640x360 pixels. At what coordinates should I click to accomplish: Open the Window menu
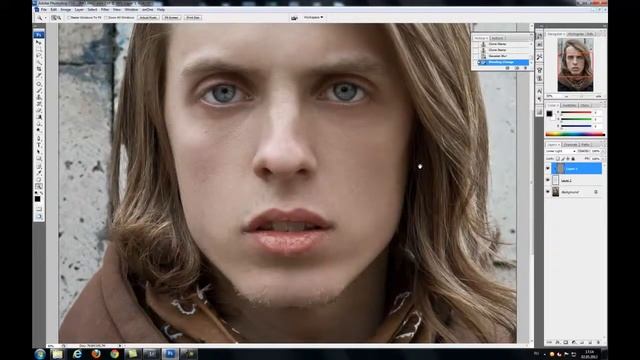pyautogui.click(x=131, y=9)
